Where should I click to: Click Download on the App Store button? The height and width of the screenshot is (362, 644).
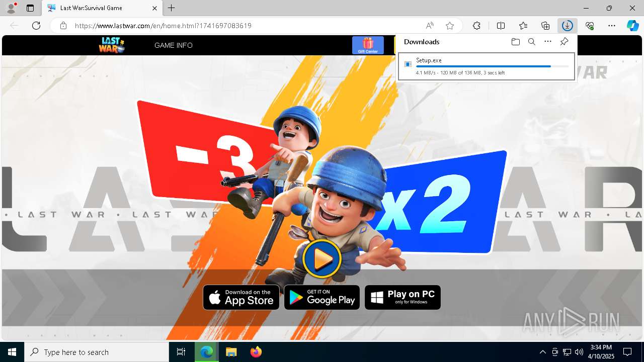coord(241,298)
